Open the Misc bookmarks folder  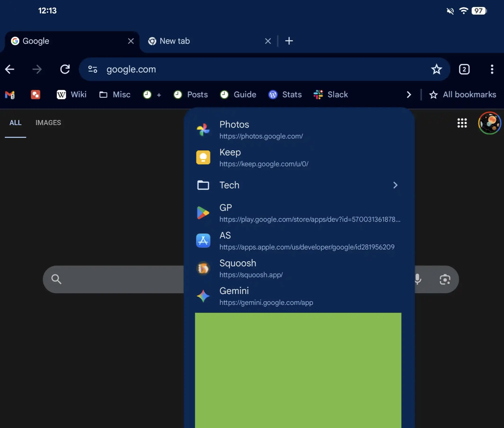point(115,94)
